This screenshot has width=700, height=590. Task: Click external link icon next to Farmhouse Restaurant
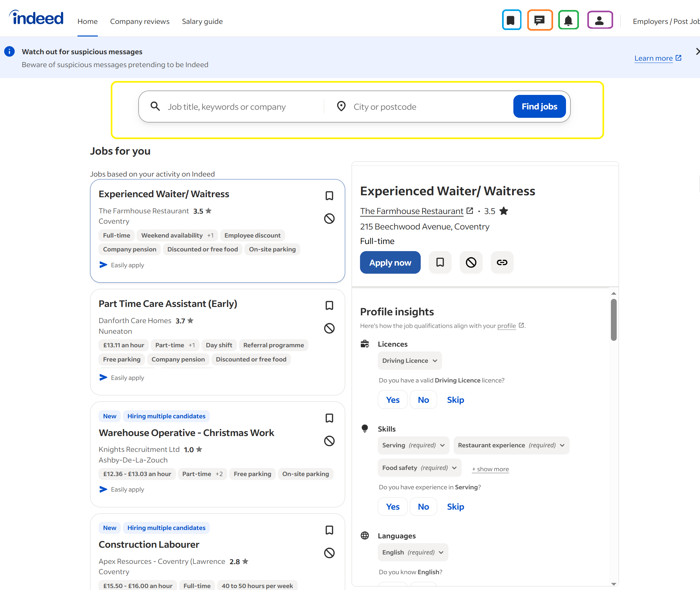coord(470,211)
